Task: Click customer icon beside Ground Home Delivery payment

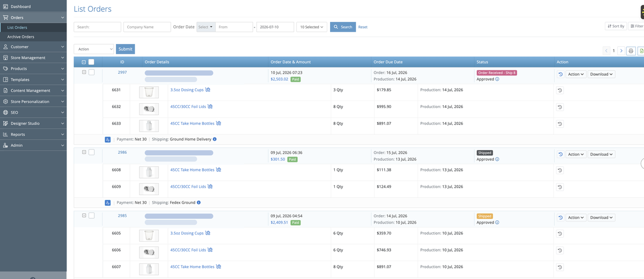Action: click(x=108, y=139)
